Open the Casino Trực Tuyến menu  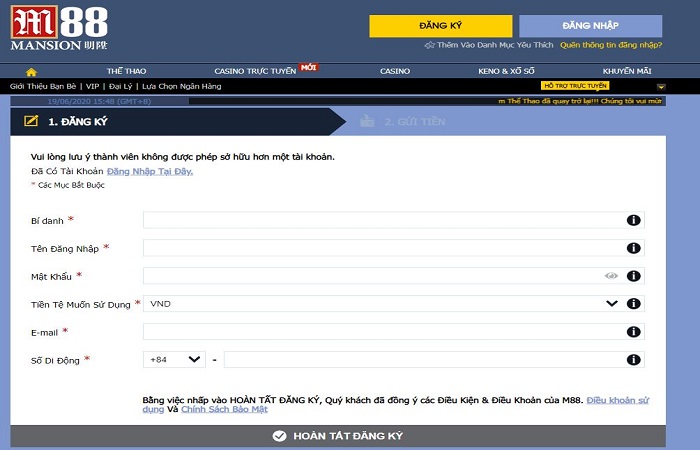[x=255, y=72]
